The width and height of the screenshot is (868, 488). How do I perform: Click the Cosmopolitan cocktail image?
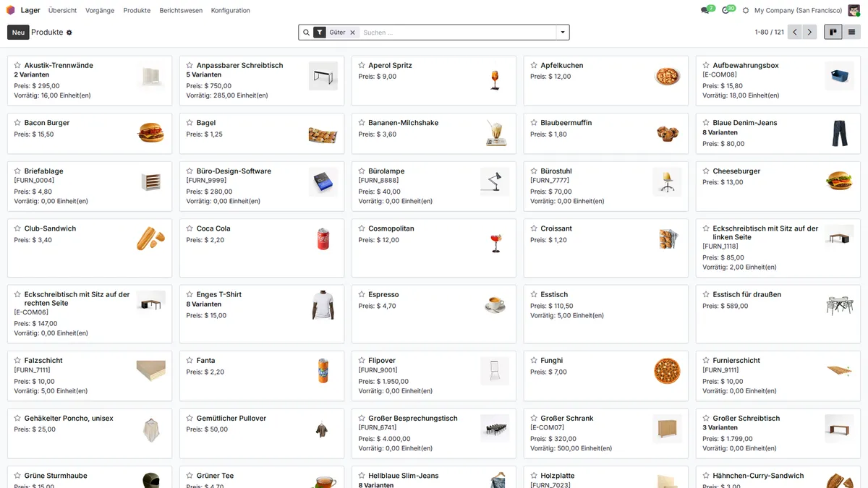click(495, 239)
